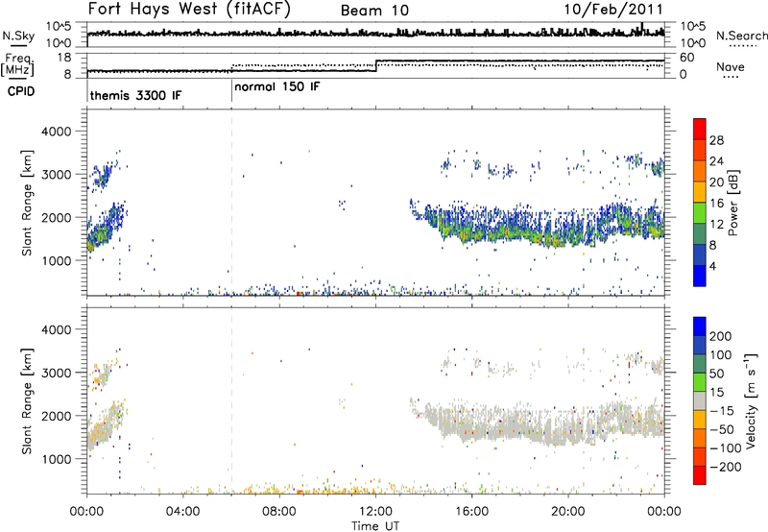Click the '20:00' time tick label
The height and width of the screenshot is (532, 768).
[x=568, y=512]
